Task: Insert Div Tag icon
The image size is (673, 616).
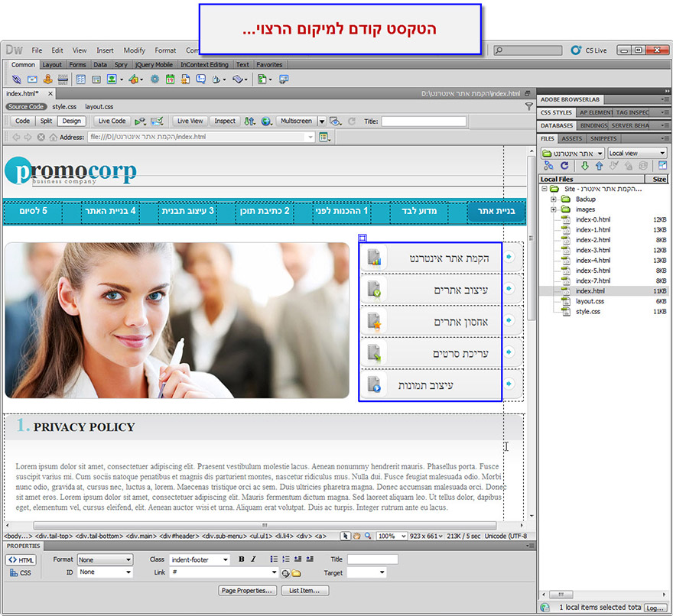Action: [x=96, y=79]
